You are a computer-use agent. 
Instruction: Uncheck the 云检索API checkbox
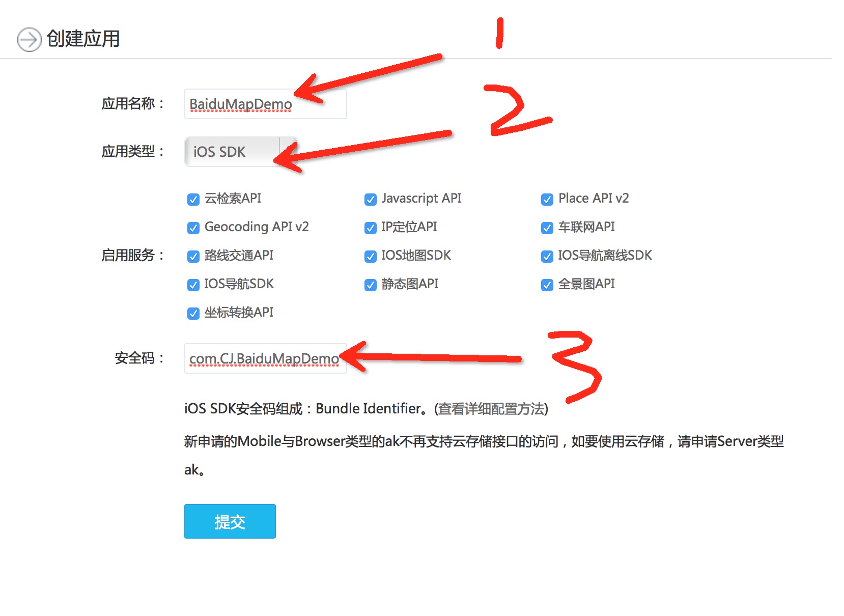pos(193,199)
